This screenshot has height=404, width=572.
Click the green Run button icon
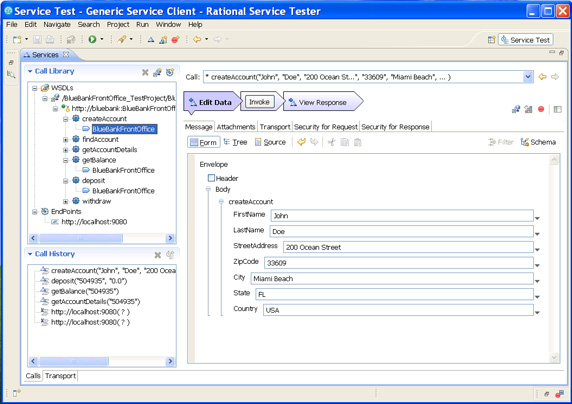(x=92, y=39)
